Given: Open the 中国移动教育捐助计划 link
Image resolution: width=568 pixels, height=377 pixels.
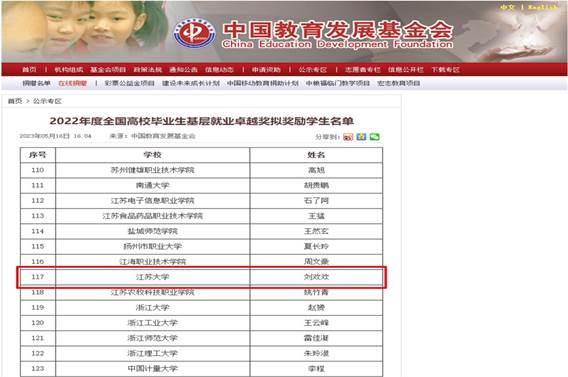Looking at the screenshot, I should 263,83.
